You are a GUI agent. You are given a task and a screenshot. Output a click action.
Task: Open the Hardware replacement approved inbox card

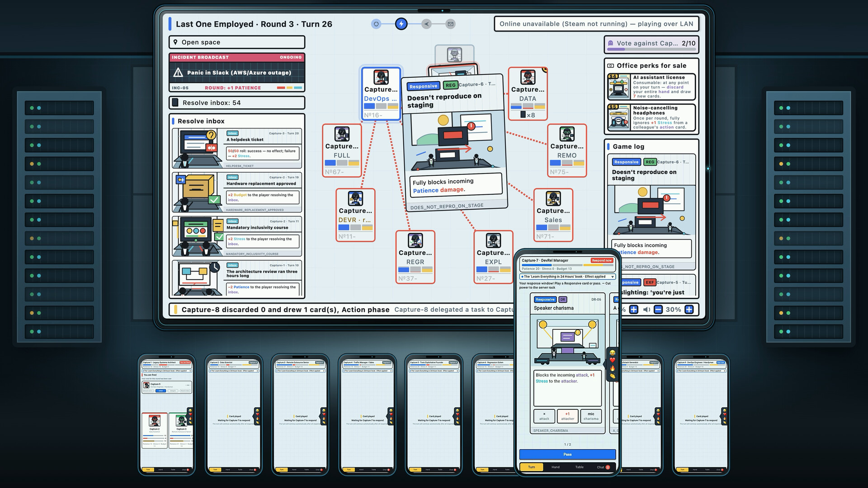[237, 192]
